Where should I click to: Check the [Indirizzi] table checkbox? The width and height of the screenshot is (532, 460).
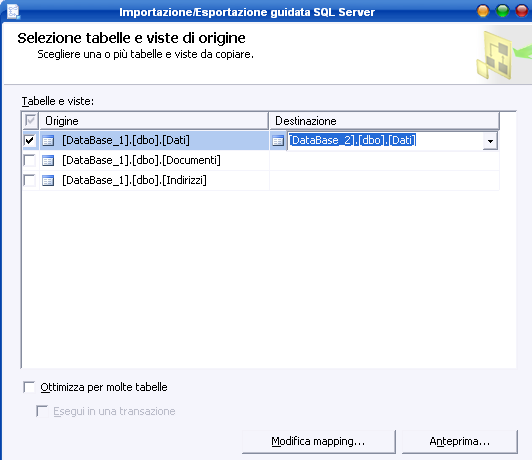pyautogui.click(x=30, y=180)
